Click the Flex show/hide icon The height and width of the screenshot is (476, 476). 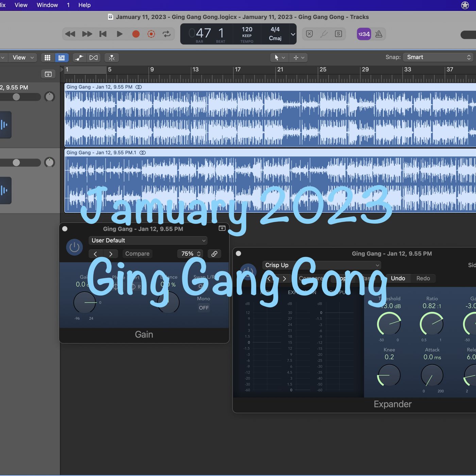(93, 58)
